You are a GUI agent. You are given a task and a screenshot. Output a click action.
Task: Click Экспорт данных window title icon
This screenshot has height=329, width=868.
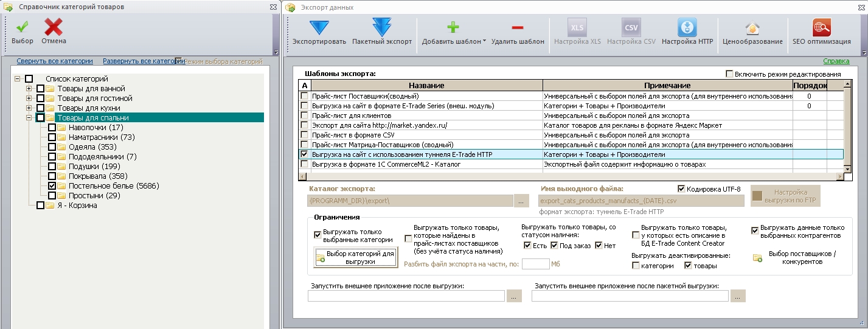pos(290,7)
